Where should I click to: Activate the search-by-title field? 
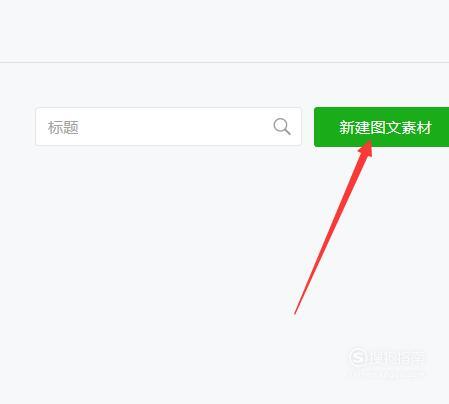click(168, 127)
